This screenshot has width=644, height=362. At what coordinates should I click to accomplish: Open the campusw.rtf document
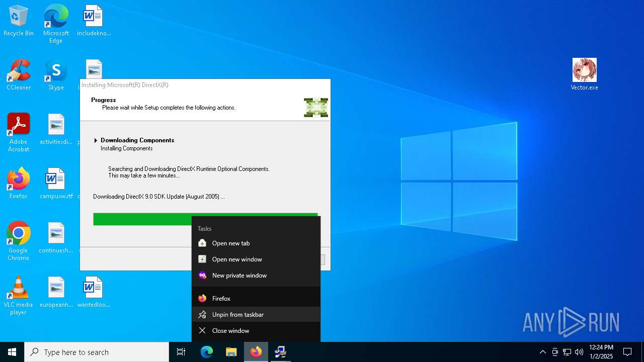[56, 184]
